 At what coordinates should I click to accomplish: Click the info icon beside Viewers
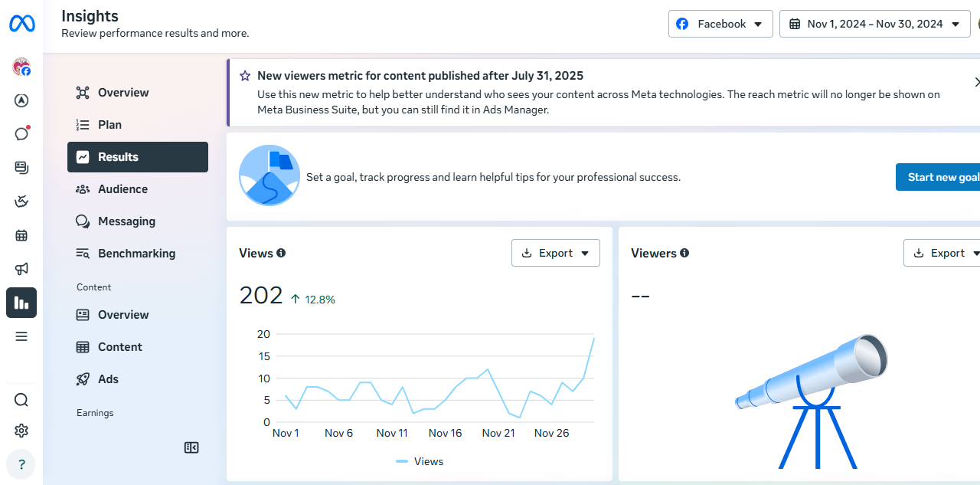click(684, 253)
